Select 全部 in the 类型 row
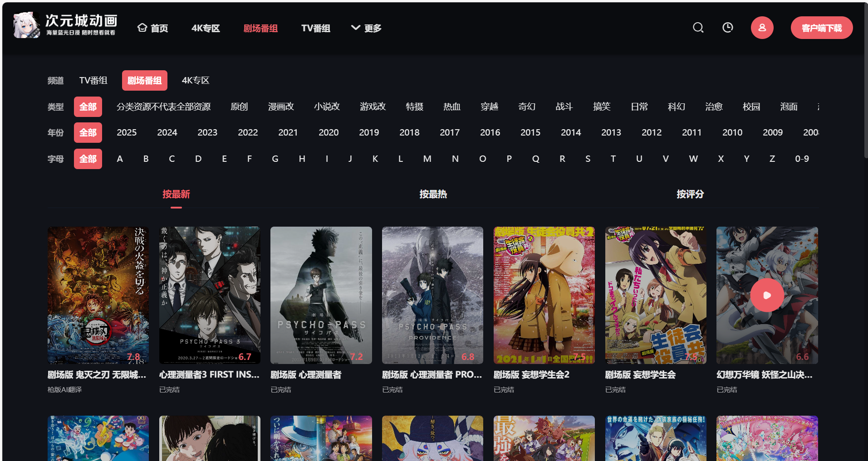 click(x=88, y=107)
